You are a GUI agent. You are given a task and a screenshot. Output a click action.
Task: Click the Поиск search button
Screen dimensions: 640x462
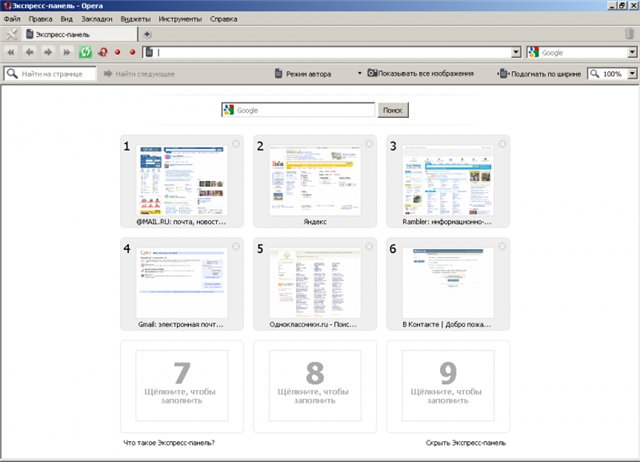(x=393, y=110)
